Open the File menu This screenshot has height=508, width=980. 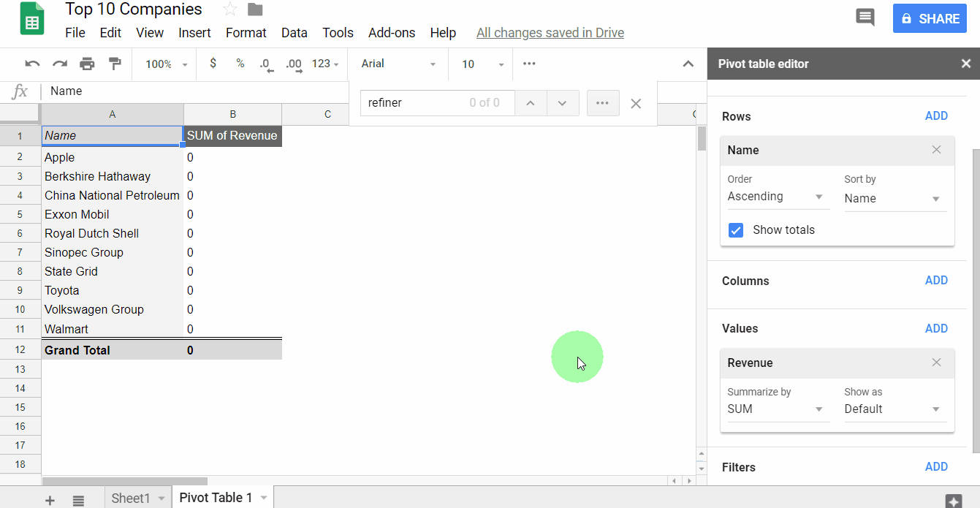coord(75,33)
